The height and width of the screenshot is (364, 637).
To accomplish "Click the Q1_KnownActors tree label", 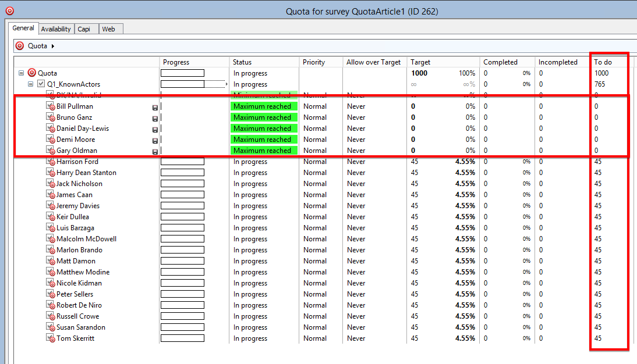I will click(73, 84).
